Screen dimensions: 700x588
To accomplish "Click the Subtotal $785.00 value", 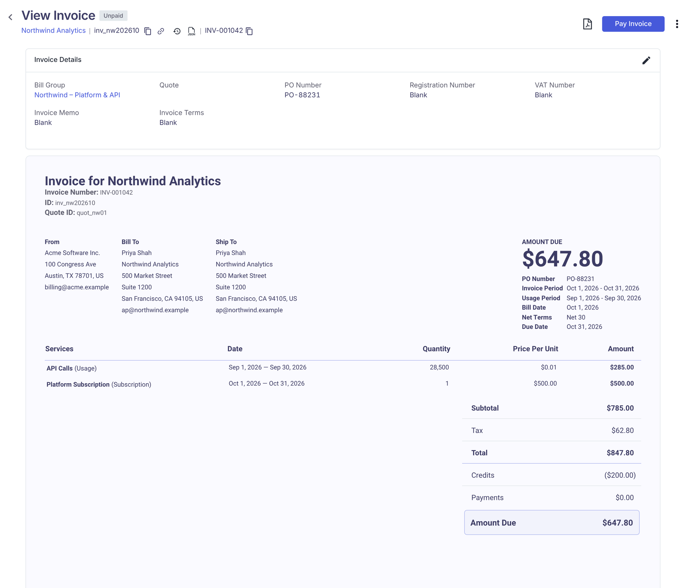I will pyautogui.click(x=620, y=408).
